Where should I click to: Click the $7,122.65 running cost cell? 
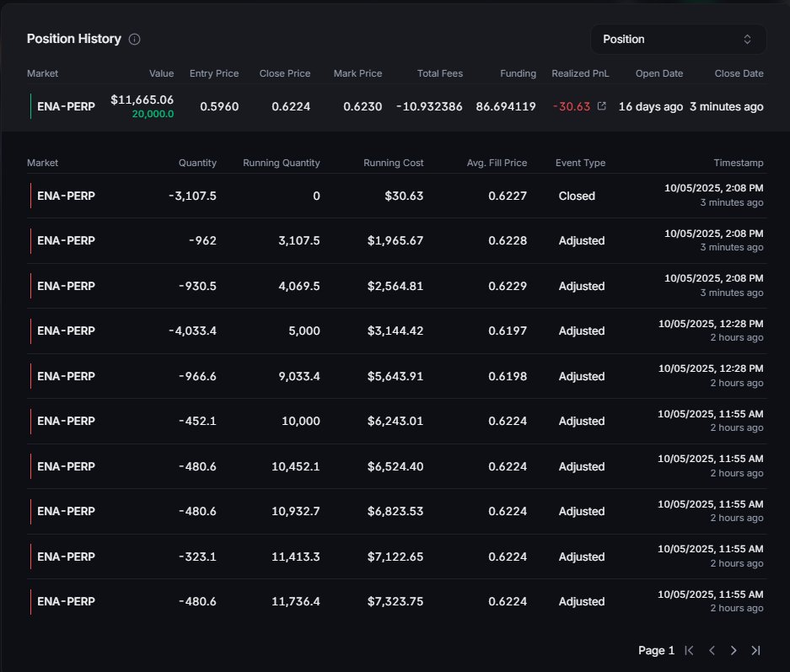pyautogui.click(x=395, y=556)
